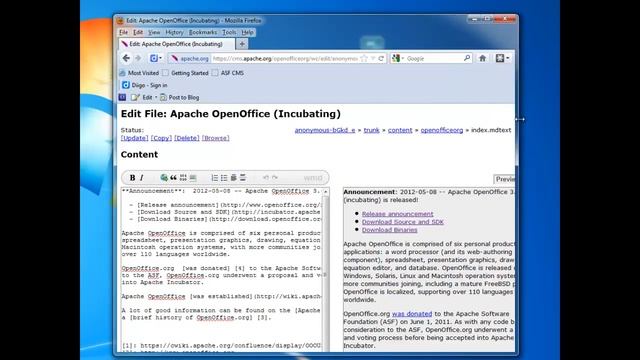Open a new tab with the plus button

click(242, 44)
